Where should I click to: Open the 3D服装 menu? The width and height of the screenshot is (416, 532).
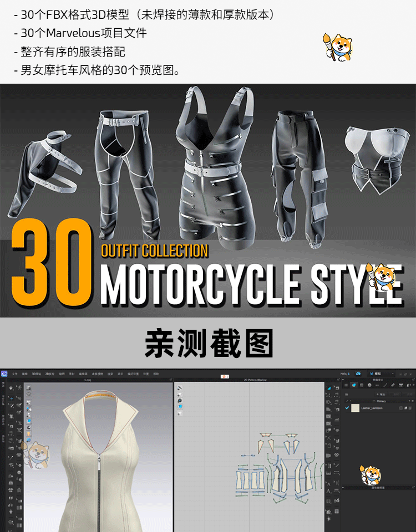click(36, 374)
